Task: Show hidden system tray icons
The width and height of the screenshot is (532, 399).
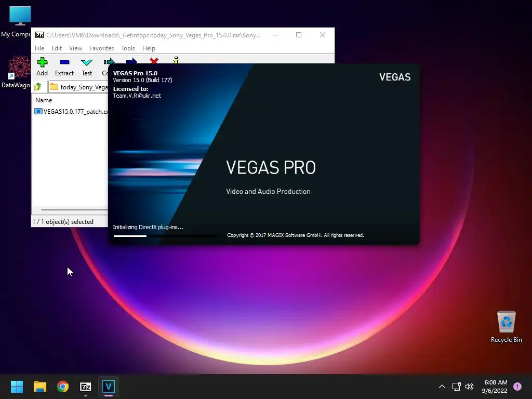Action: pos(442,387)
